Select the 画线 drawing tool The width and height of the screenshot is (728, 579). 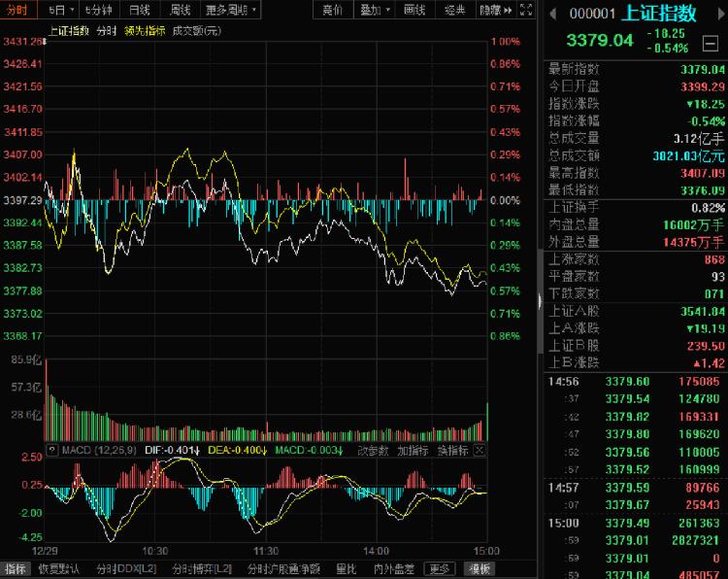(414, 10)
